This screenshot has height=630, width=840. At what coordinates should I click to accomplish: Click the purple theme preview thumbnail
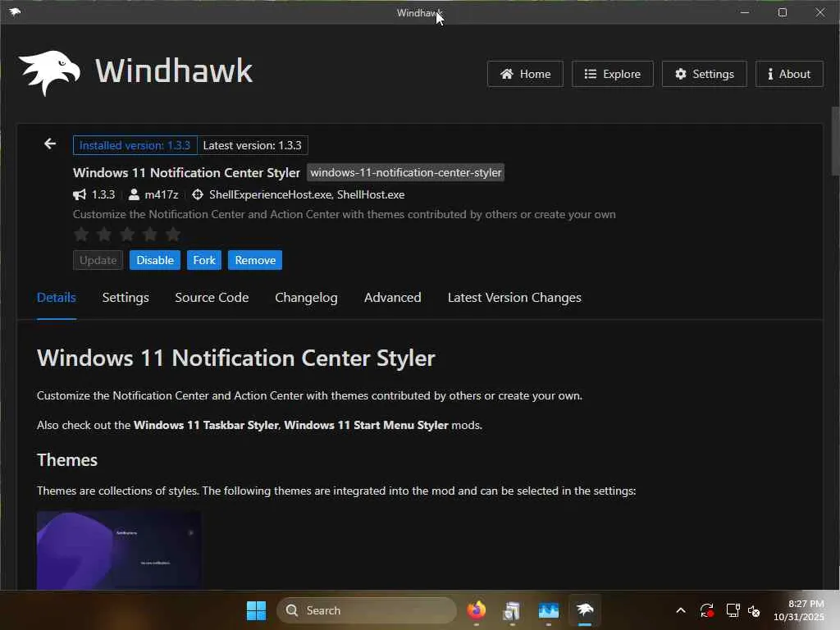coord(119,550)
